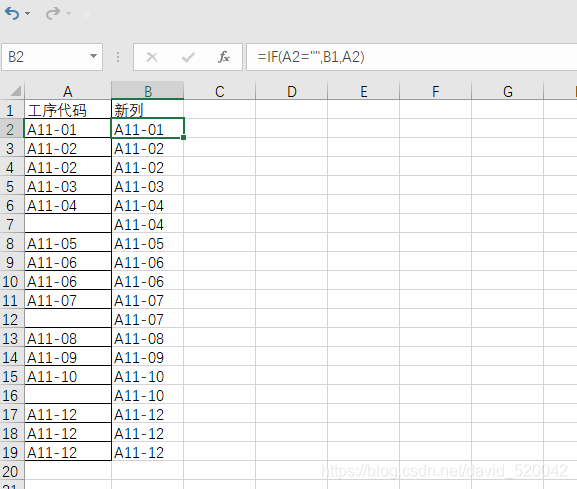Click the Redo arrow icon

tap(53, 14)
